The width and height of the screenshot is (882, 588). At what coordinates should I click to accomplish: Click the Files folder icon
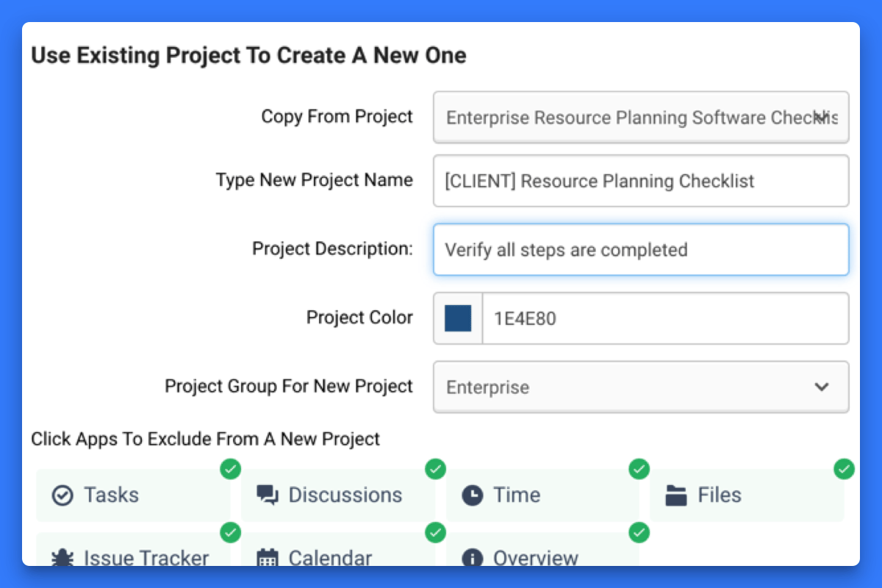[x=677, y=495]
